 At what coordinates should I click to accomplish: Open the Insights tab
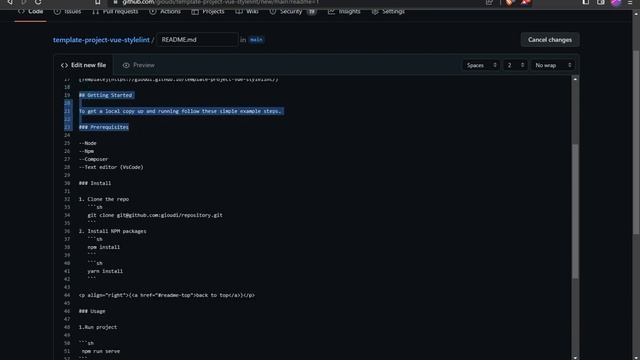pos(344,11)
